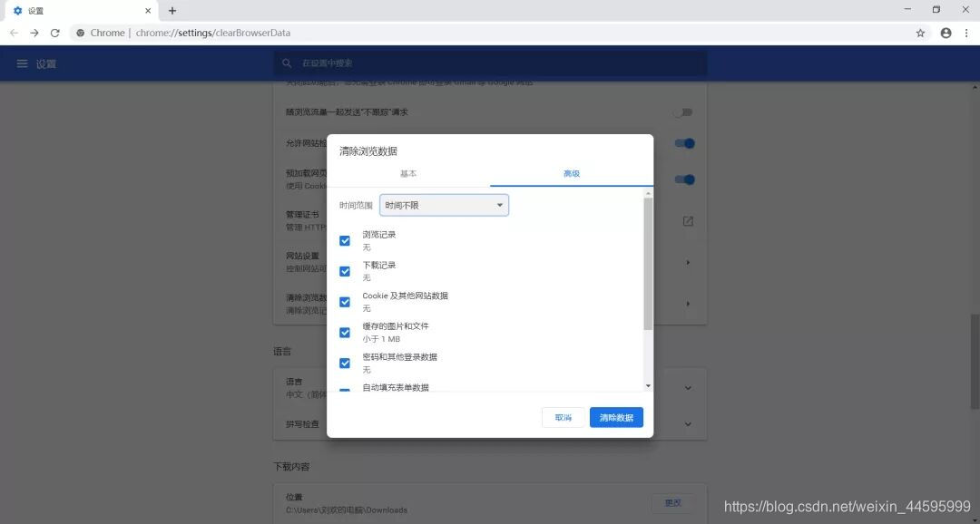Click the search magnifier icon in settings
The image size is (980, 524).
[x=287, y=63]
